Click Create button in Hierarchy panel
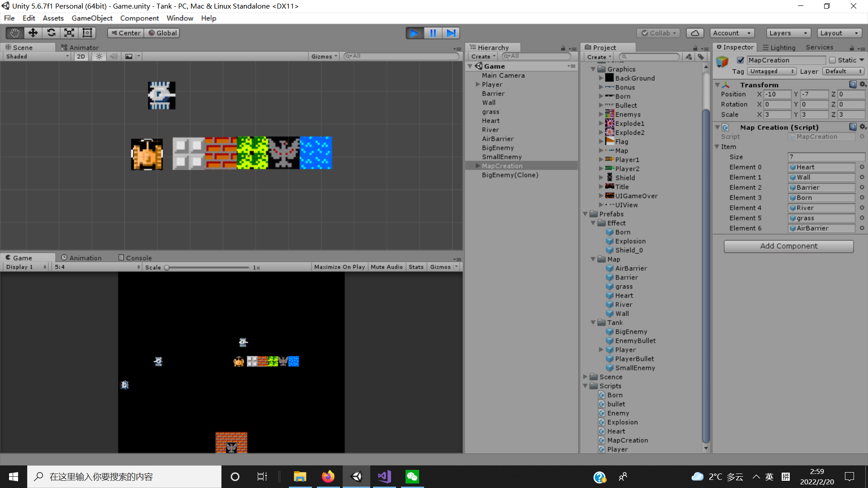The height and width of the screenshot is (488, 868). click(x=483, y=57)
